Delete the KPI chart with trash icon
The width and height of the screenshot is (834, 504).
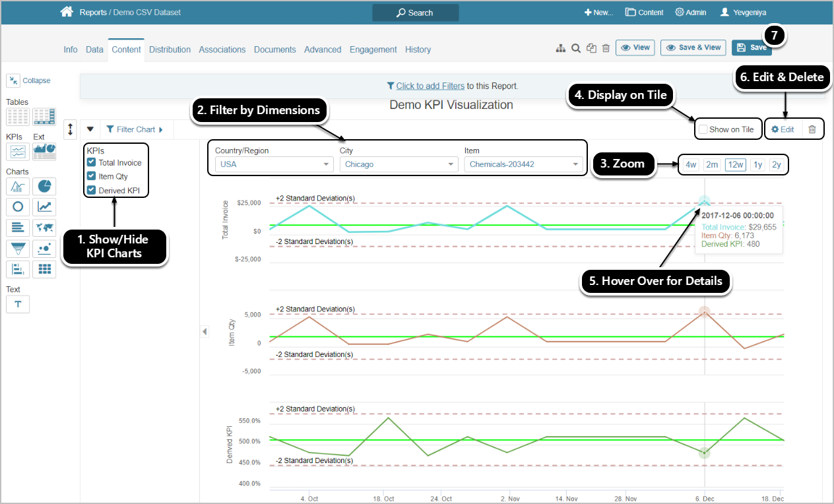pos(812,129)
